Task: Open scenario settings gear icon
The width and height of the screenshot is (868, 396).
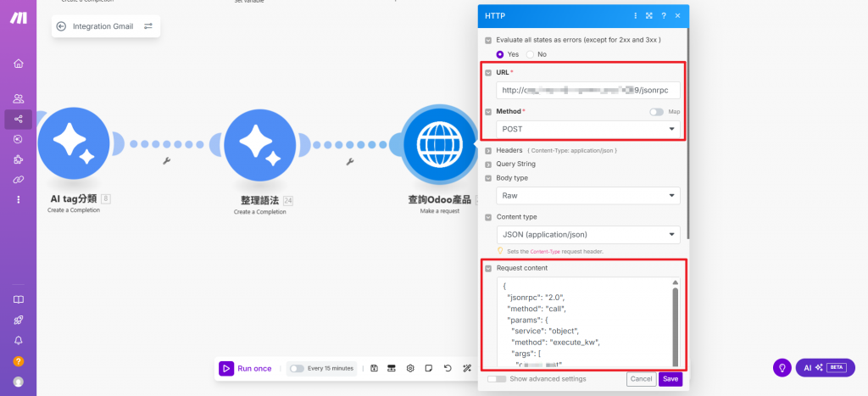Action: coord(410,368)
